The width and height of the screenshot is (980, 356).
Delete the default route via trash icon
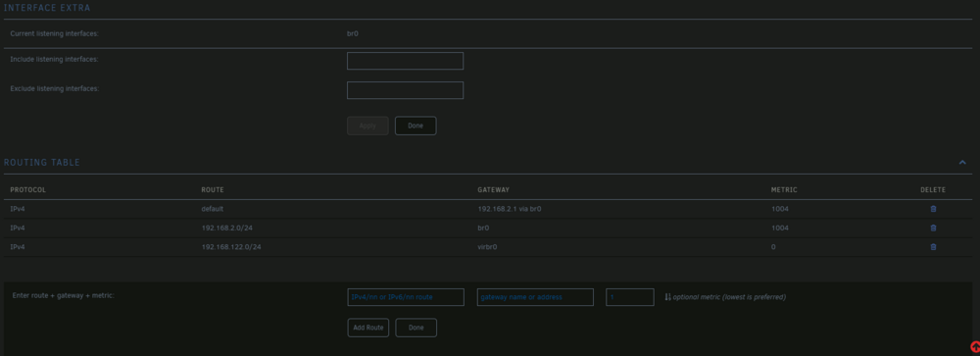coord(933,209)
